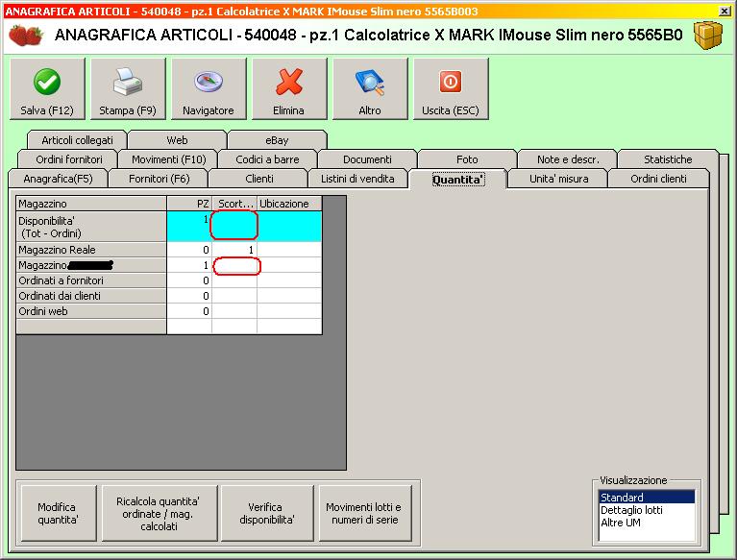This screenshot has height=560, width=737.
Task: Switch to Statistiche tab
Action: pyautogui.click(x=668, y=159)
